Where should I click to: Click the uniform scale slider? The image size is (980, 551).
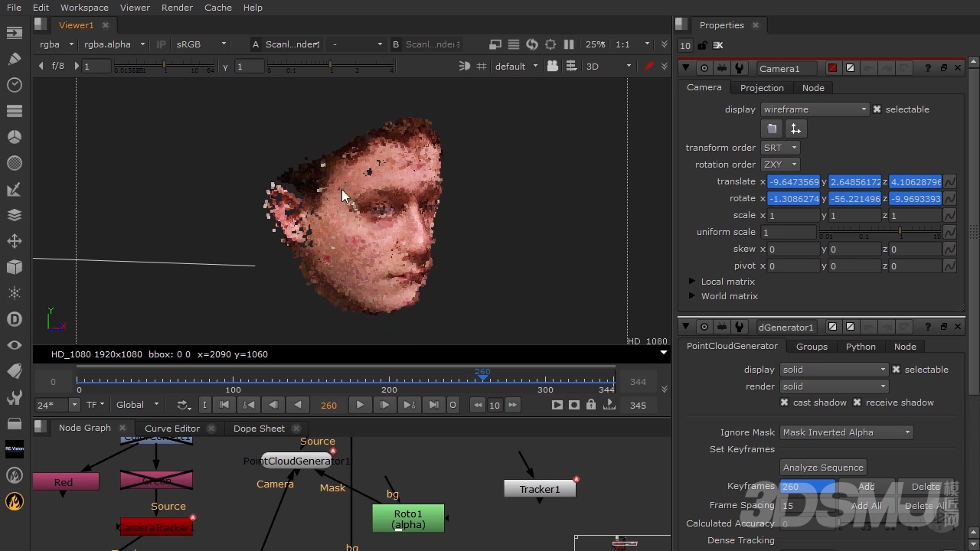[880, 232]
